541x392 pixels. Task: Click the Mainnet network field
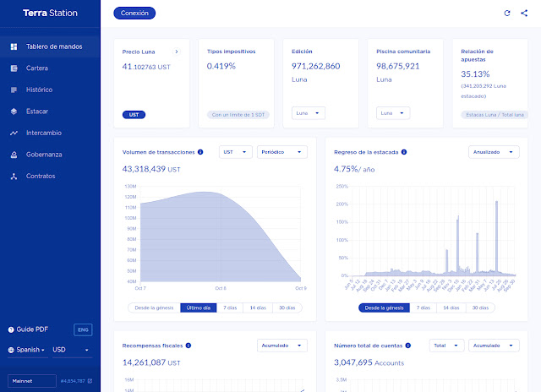point(32,381)
